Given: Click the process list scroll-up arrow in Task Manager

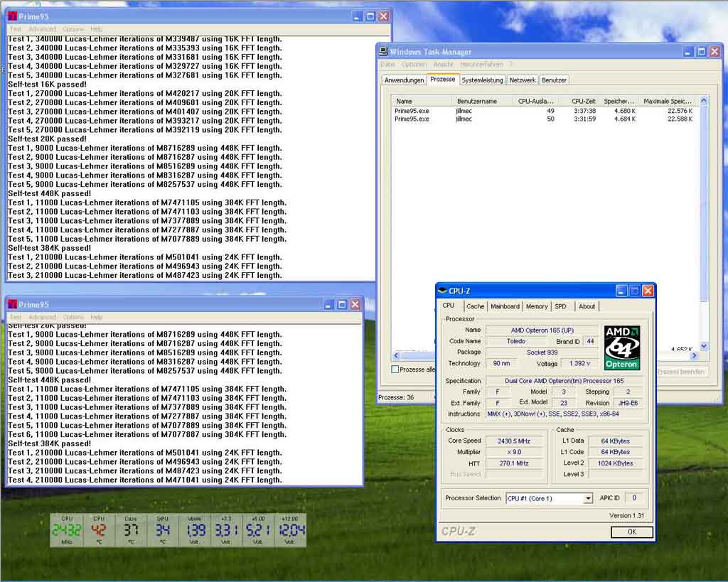Looking at the screenshot, I should [x=703, y=100].
